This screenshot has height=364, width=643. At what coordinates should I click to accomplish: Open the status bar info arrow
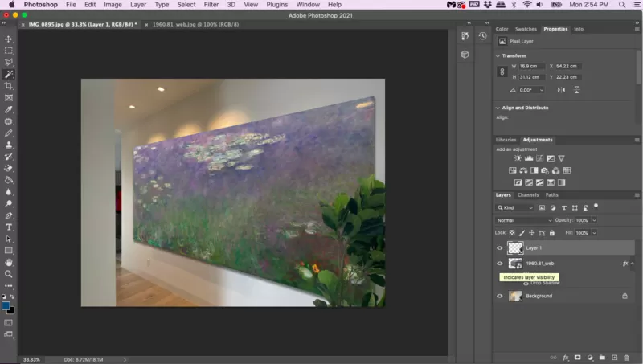[x=125, y=359]
